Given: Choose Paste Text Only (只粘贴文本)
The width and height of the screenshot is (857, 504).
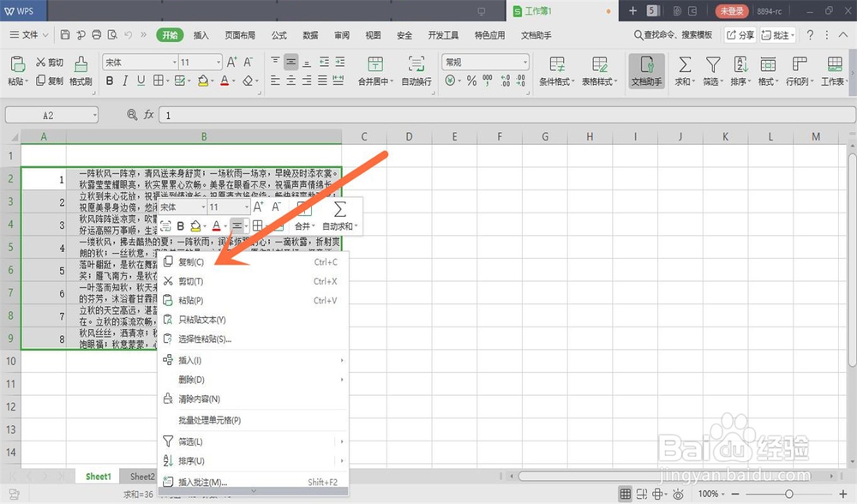Looking at the screenshot, I should 253,319.
